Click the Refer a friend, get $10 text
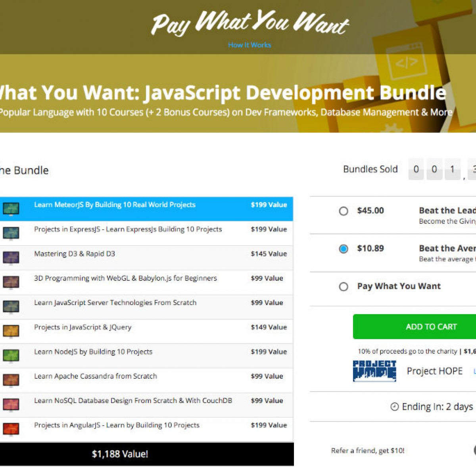476x476 pixels. point(368,451)
